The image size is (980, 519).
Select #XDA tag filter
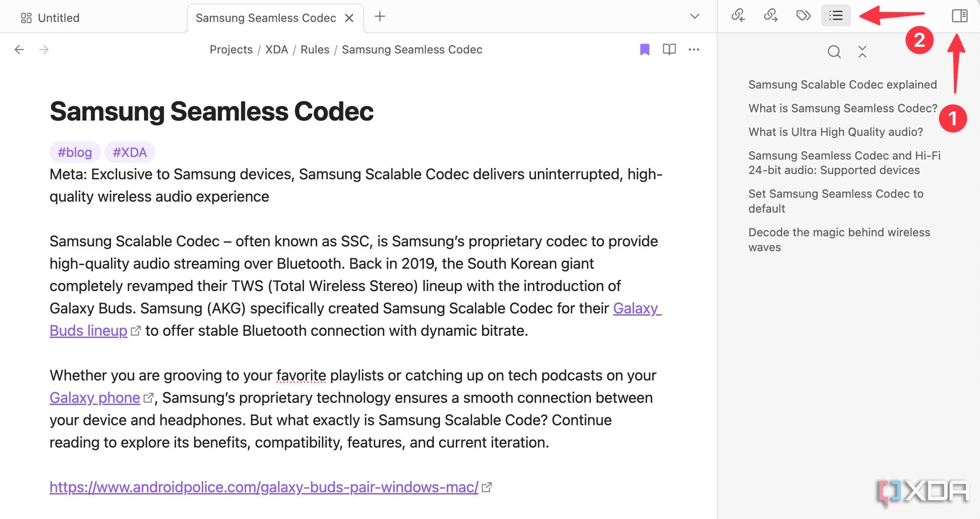(130, 152)
